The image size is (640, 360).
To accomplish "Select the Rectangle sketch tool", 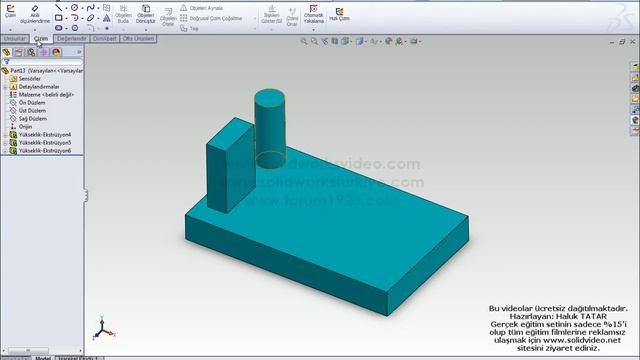I will (x=59, y=18).
